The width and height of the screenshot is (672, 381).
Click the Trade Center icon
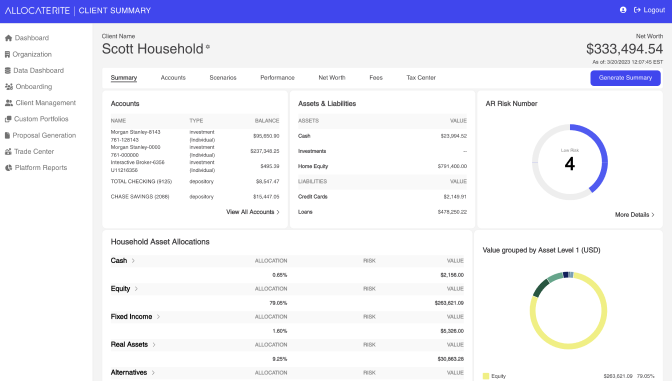pyautogui.click(x=8, y=152)
